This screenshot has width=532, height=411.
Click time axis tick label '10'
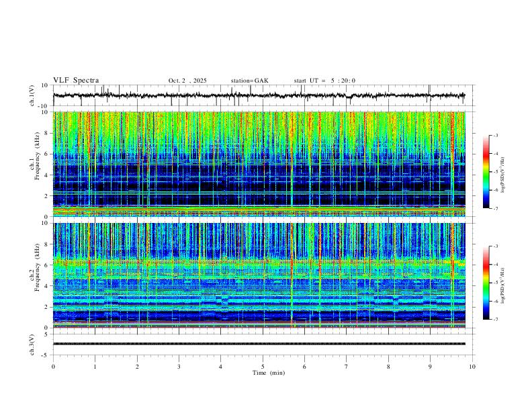472,367
